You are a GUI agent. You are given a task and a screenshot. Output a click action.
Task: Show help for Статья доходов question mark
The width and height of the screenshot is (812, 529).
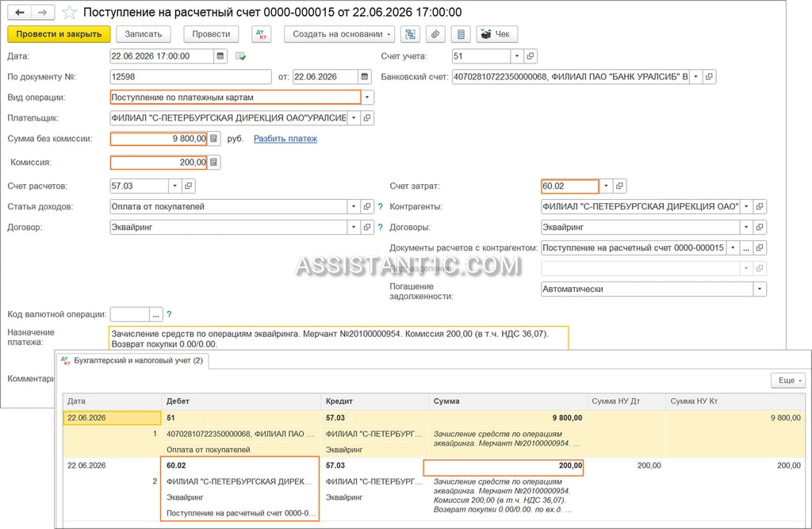pos(381,206)
